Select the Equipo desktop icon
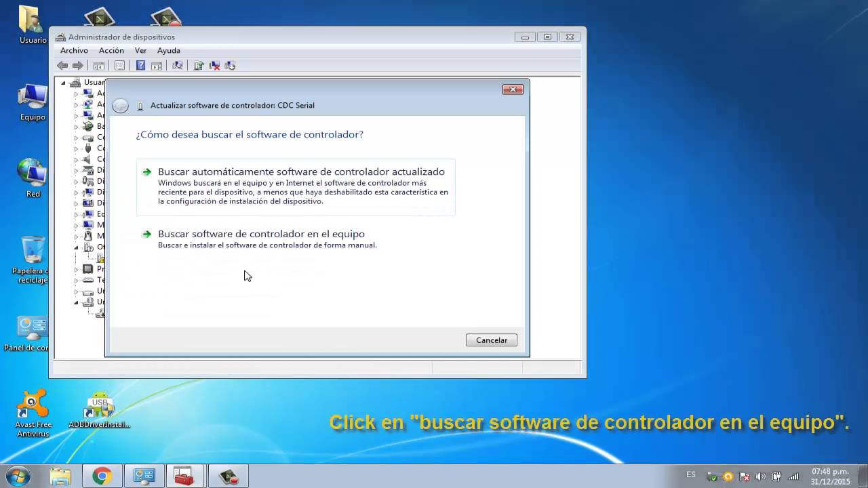Screen dimensions: 868x488 (x=32, y=102)
